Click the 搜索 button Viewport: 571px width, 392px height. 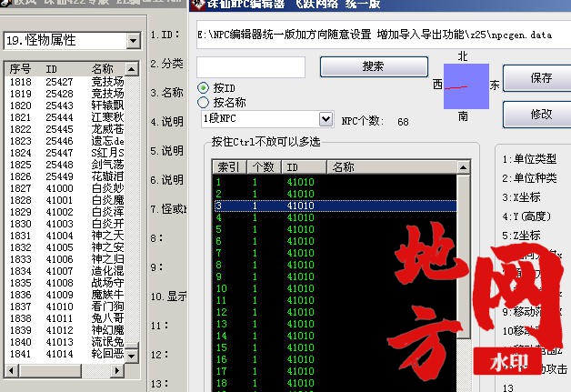click(374, 66)
